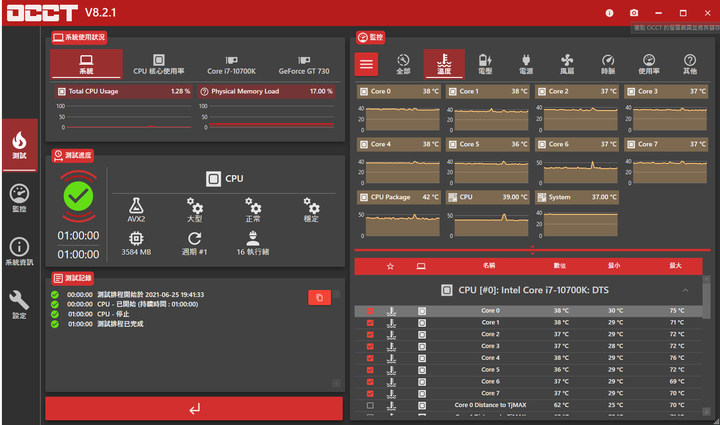Click the Core 0 temperature graph header
720x425 pixels.
pyautogui.click(x=399, y=91)
